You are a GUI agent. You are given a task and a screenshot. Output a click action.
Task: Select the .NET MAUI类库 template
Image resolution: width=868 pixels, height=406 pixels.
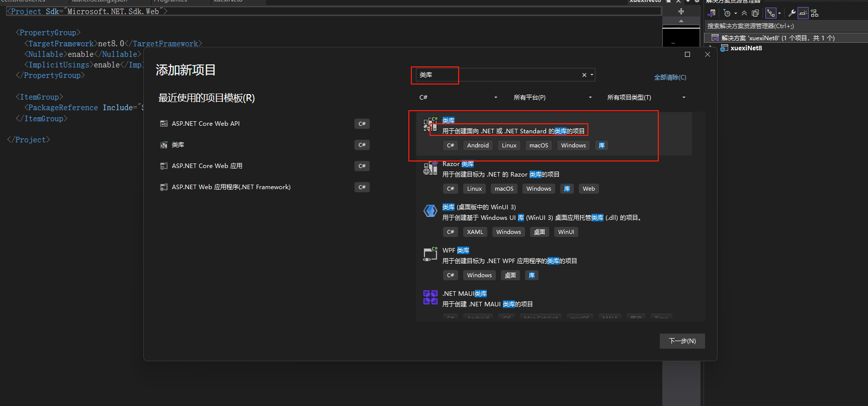[554, 303]
